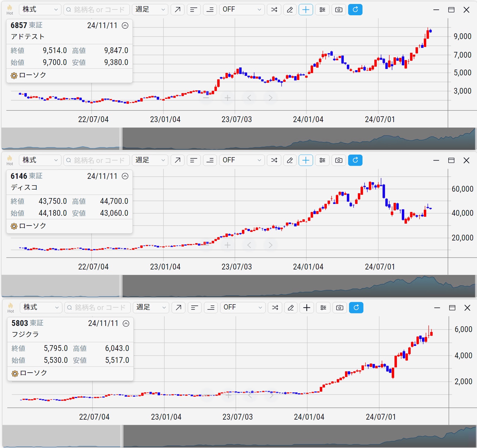Focus stock code search field in Disco window
The height and width of the screenshot is (448, 477).
tap(96, 160)
